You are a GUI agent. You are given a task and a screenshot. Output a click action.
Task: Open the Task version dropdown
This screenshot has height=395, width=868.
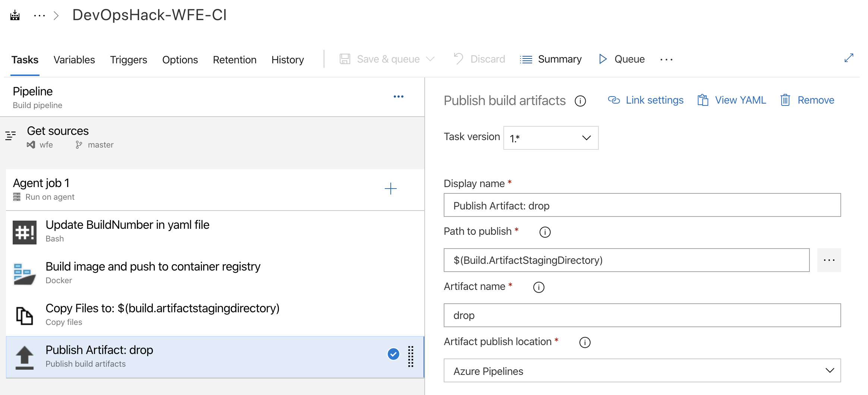point(551,138)
